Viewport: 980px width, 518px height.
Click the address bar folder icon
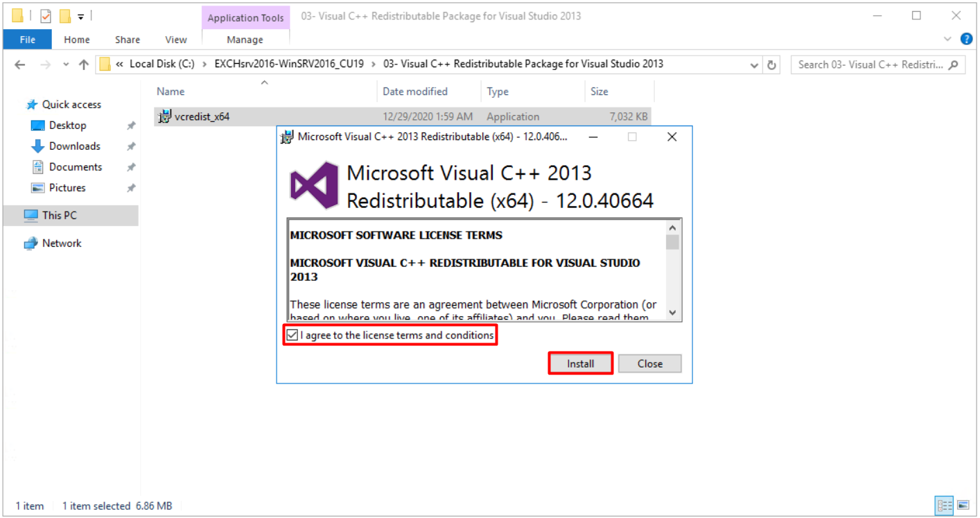[x=105, y=64]
